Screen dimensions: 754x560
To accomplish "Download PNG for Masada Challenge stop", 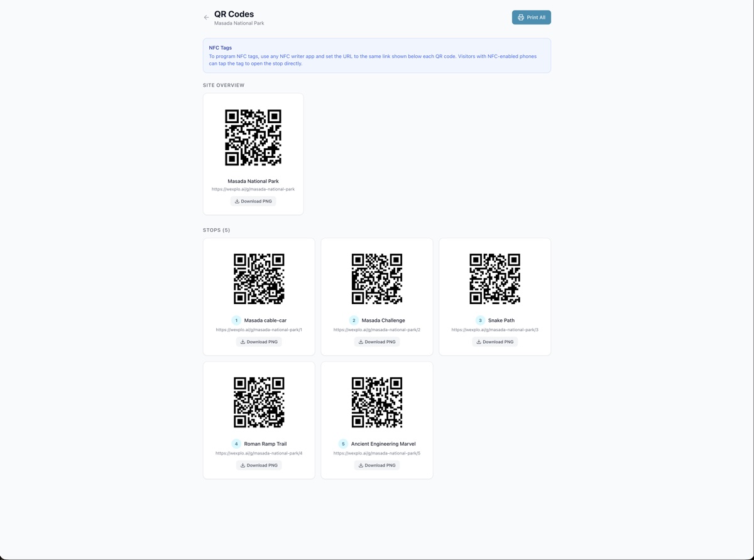I will pyautogui.click(x=377, y=342).
